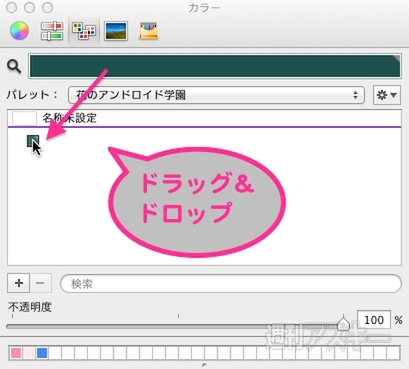The height and width of the screenshot is (369, 409).
Task: Switch to the image palettes mode
Action: coord(116,31)
